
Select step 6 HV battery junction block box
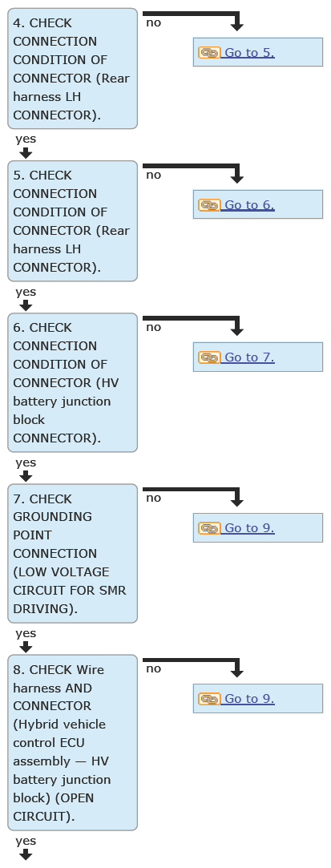pyautogui.click(x=72, y=382)
